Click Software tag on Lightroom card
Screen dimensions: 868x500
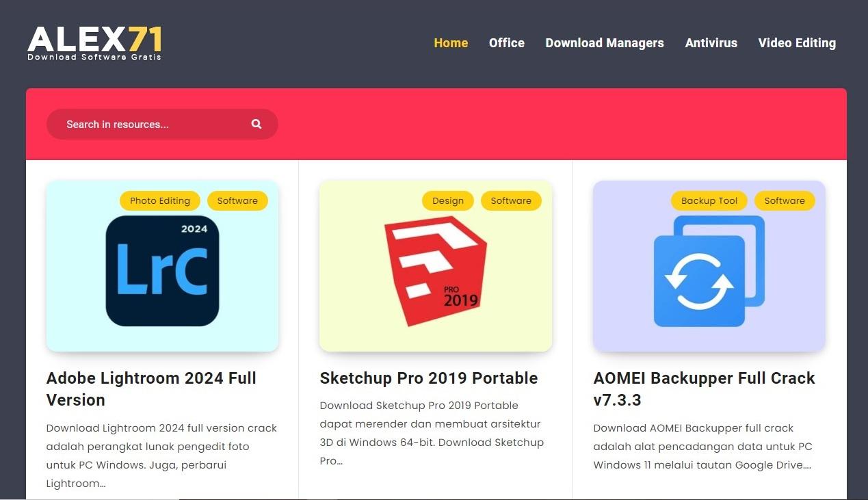(x=237, y=200)
